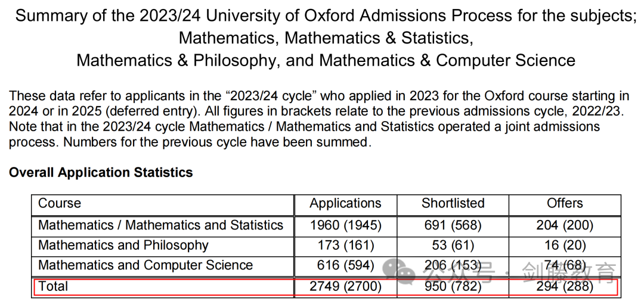Select the 204 (200) offers cell
The width and height of the screenshot is (644, 307).
(565, 225)
